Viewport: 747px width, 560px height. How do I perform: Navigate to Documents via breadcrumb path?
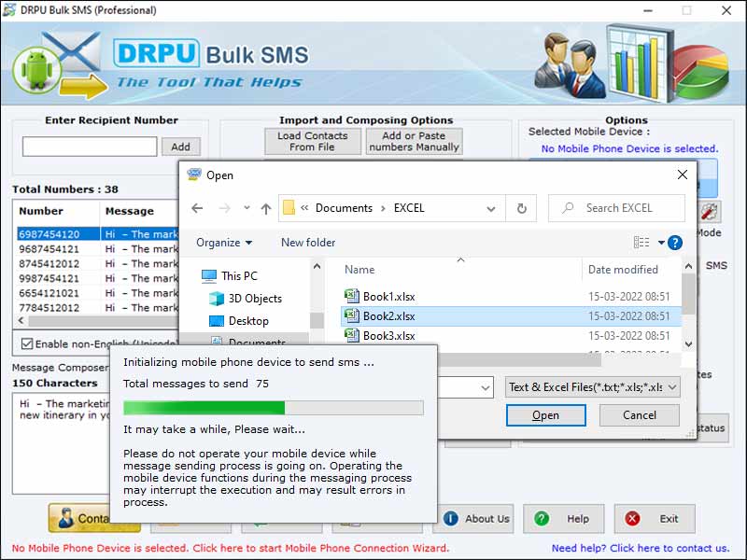tap(343, 207)
